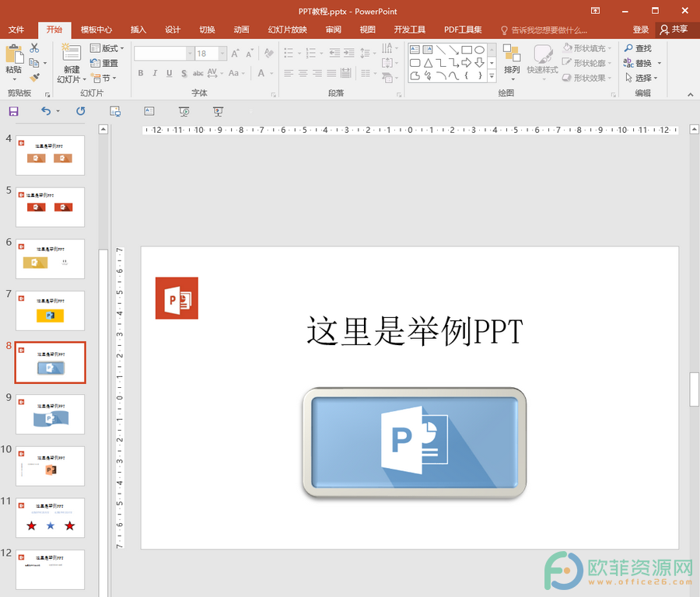The image size is (700, 597).
Task: Open the 选择 select dropdown
Action: tap(642, 78)
